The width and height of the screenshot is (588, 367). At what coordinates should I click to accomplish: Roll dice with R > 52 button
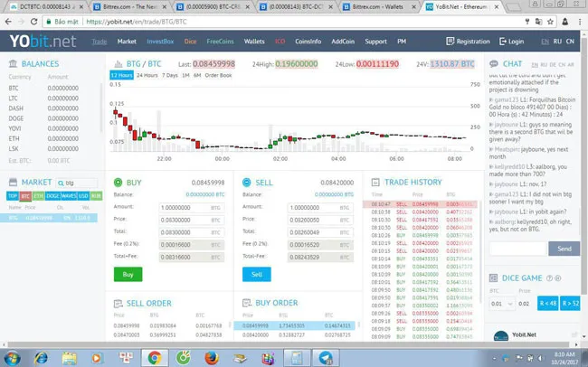click(571, 303)
